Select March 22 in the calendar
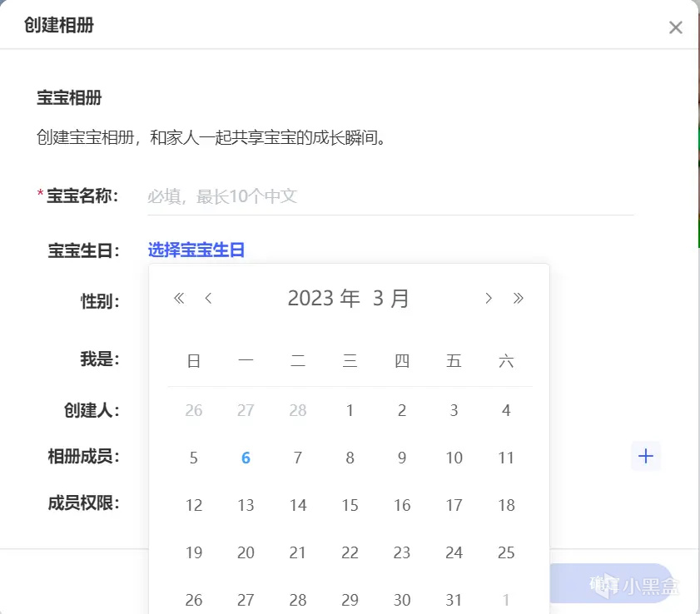Viewport: 700px width, 614px height. [350, 553]
